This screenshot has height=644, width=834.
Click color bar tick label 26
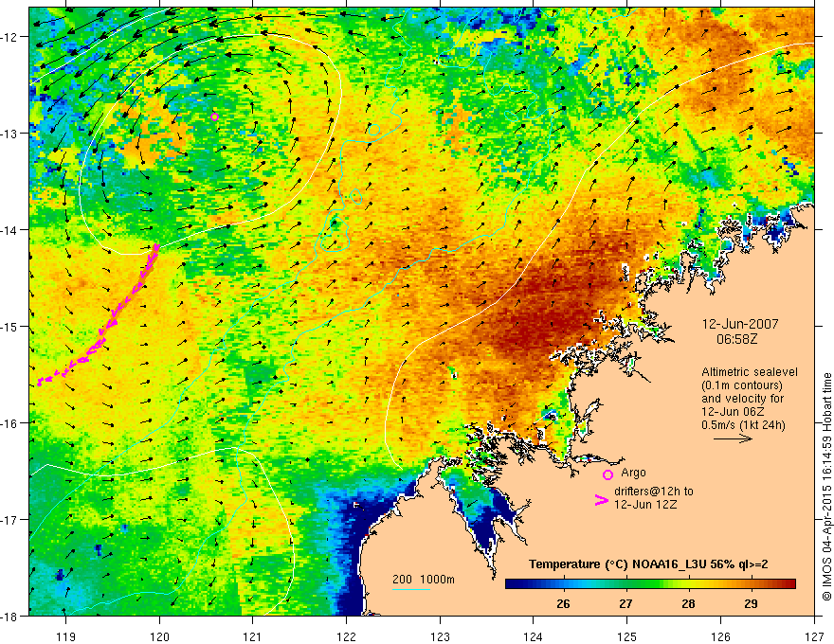(x=563, y=603)
